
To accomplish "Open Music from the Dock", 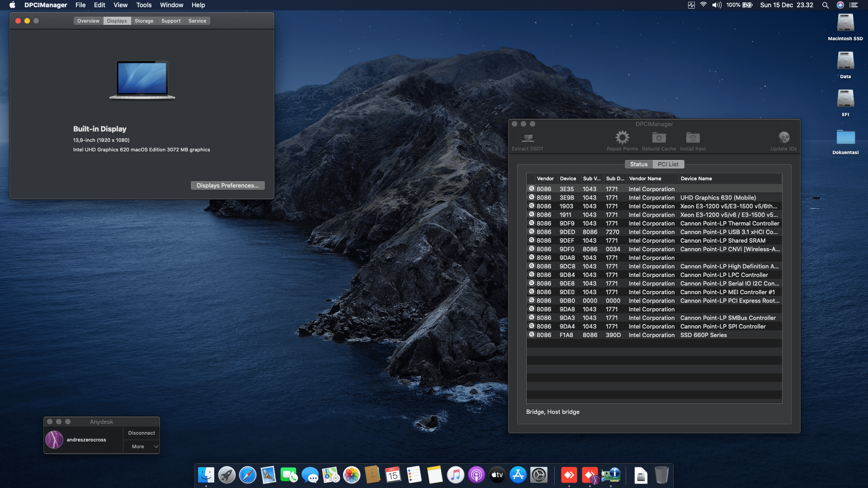I will (456, 475).
